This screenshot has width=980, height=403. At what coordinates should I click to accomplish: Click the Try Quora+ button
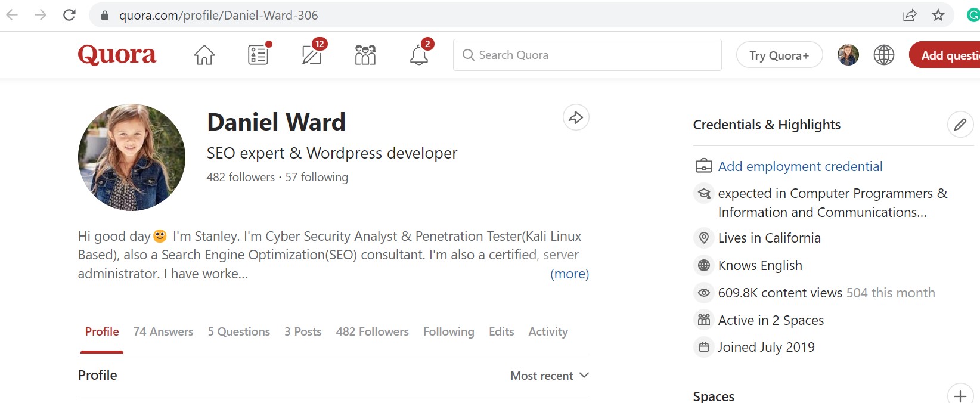click(x=779, y=55)
